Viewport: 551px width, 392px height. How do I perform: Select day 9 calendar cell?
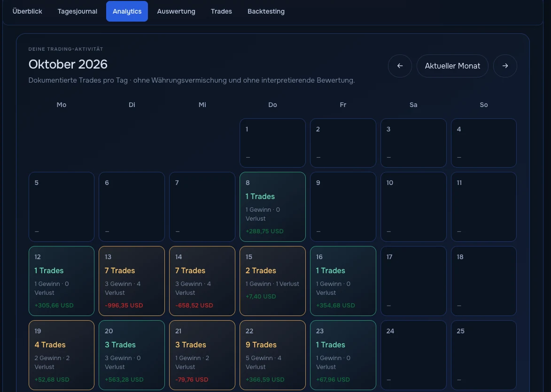pos(343,207)
